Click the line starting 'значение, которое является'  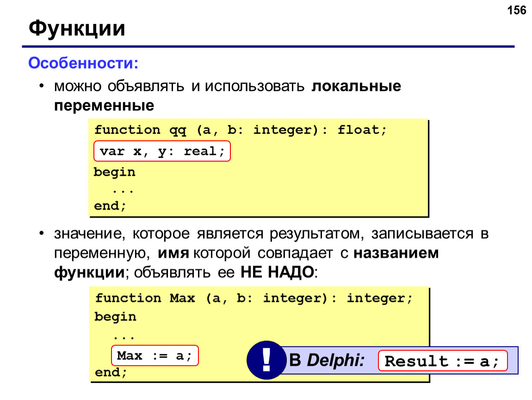click(x=272, y=234)
